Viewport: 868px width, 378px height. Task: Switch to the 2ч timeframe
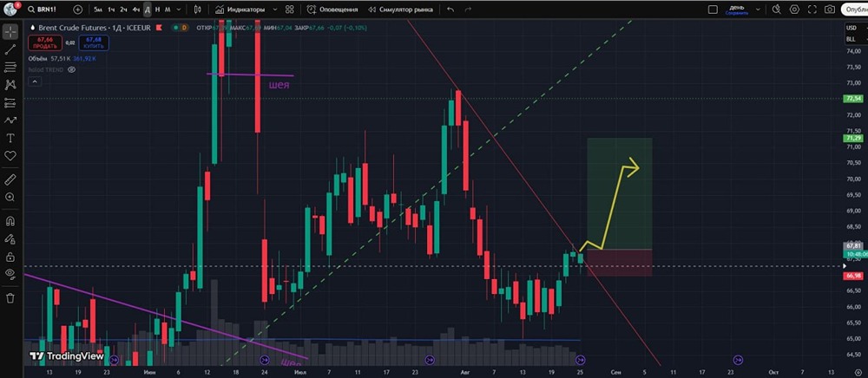123,10
